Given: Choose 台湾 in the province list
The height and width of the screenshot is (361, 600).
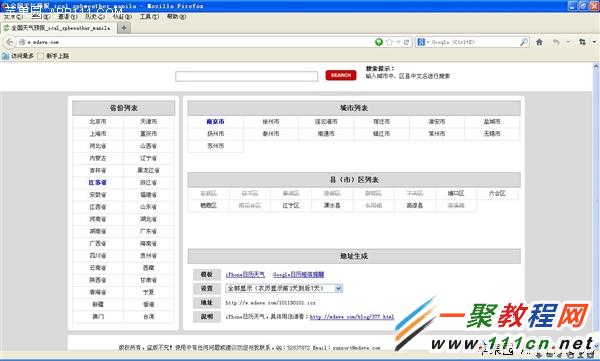Looking at the screenshot, I should 148,317.
